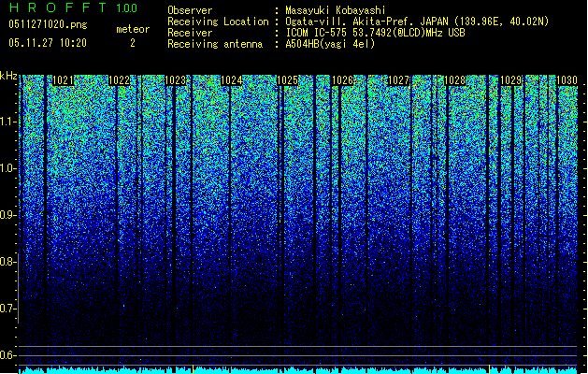The image size is (588, 374).
Task: Click the 0.8 frequency axis label
Action: tap(8, 262)
